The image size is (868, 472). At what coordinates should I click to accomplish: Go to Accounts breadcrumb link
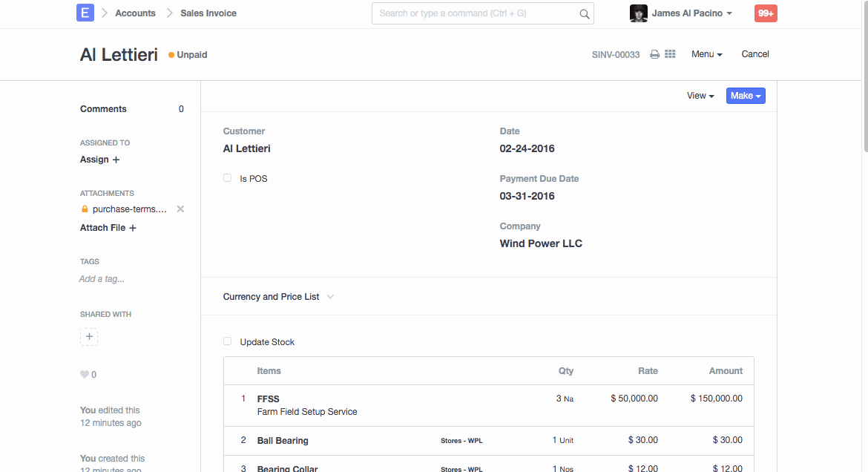pos(135,13)
